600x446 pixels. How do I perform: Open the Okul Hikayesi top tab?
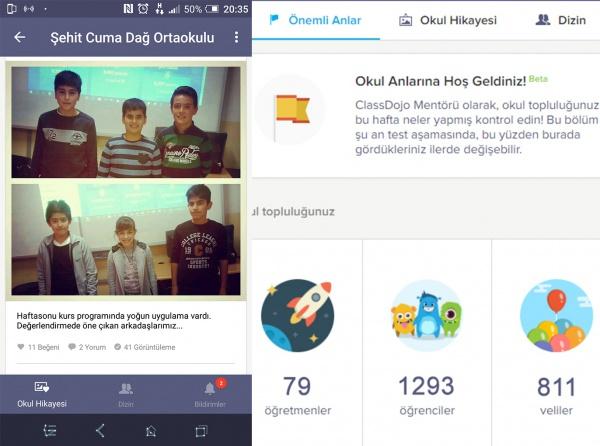[448, 20]
